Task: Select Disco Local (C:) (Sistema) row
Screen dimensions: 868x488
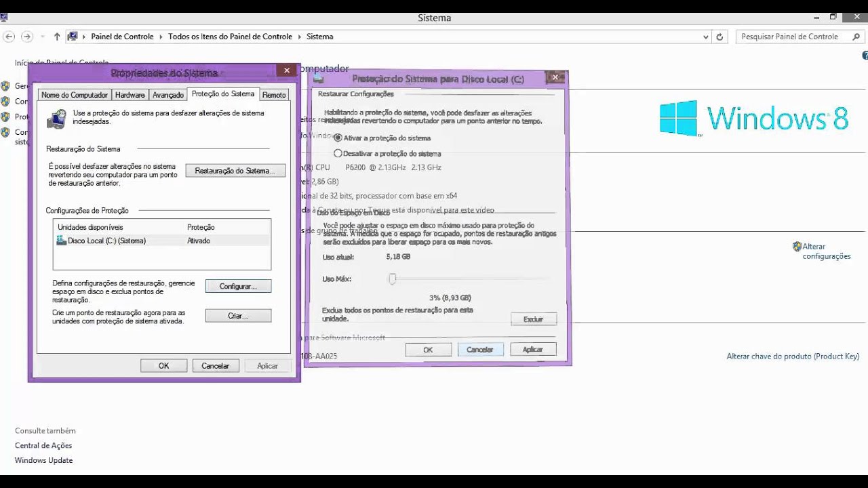Action: (162, 241)
